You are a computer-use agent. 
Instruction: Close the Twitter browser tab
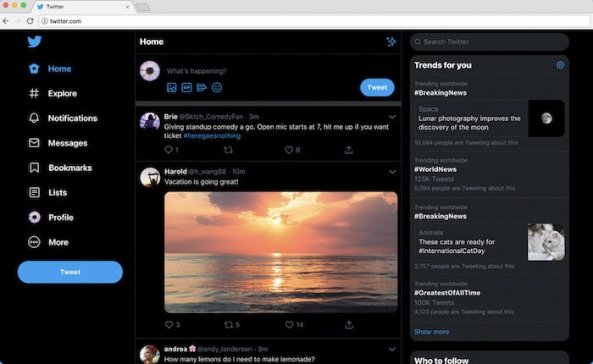click(x=127, y=7)
